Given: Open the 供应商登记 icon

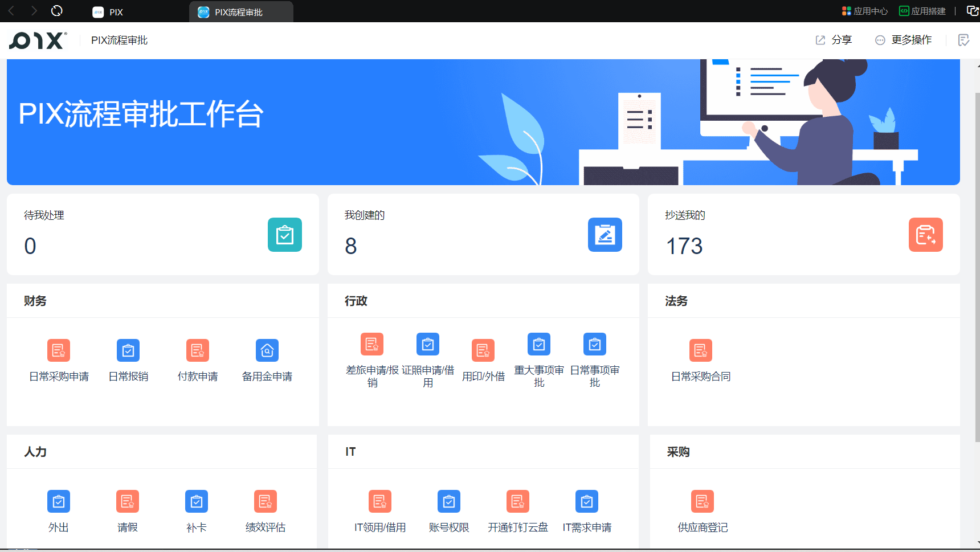Looking at the screenshot, I should [x=703, y=501].
